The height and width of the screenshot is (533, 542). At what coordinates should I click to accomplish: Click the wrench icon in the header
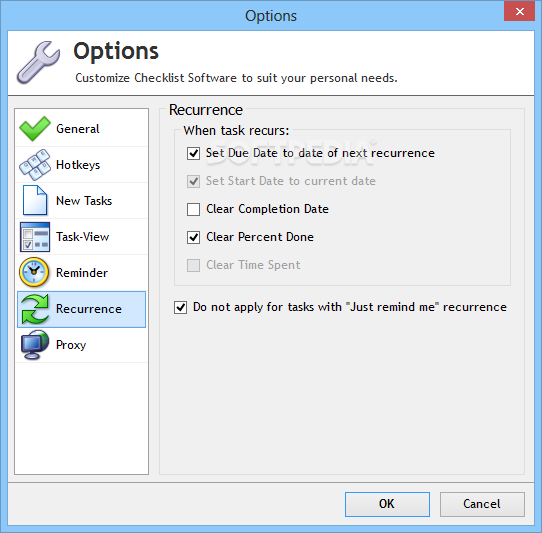coord(38,62)
